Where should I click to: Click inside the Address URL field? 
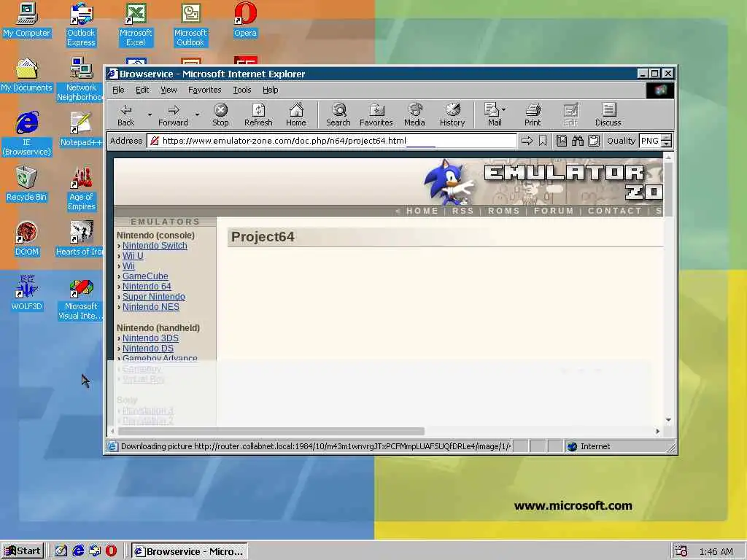(x=332, y=141)
